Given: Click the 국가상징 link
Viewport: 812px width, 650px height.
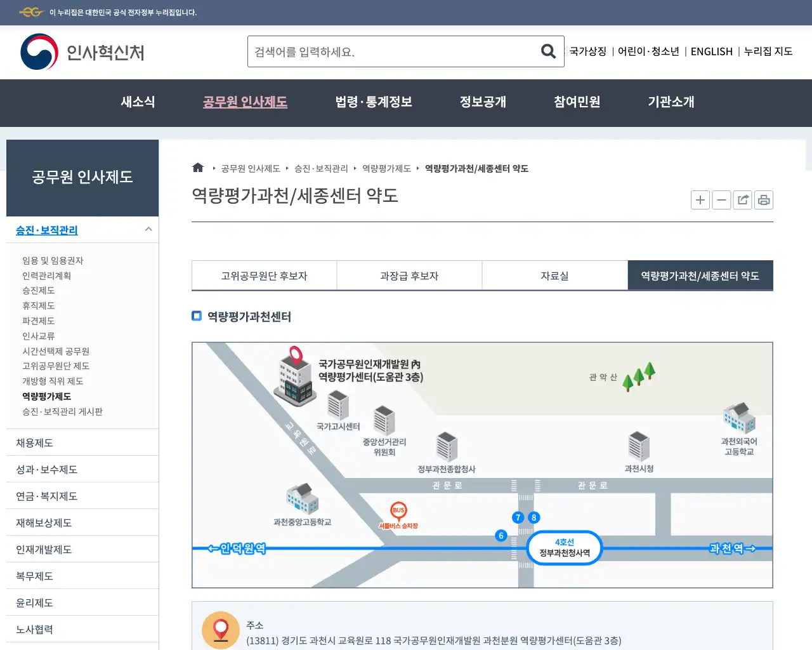Looking at the screenshot, I should [x=588, y=51].
